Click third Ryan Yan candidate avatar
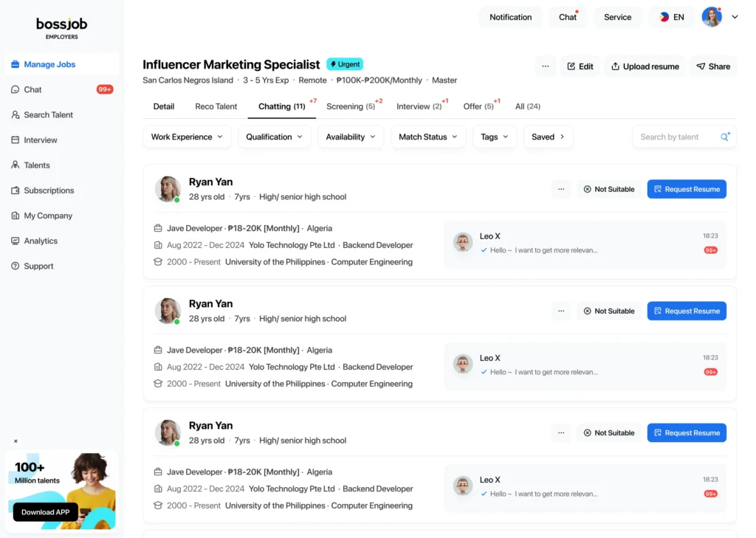 (x=168, y=432)
